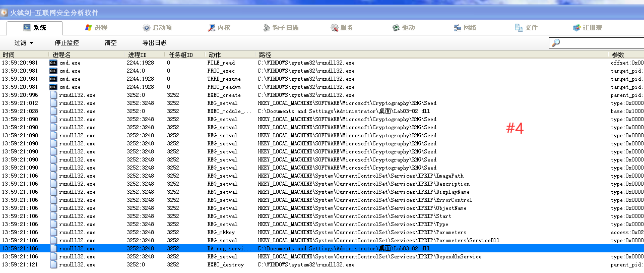Switch to the 内核 tab
This screenshot has height=273, width=644.
pyautogui.click(x=219, y=28)
